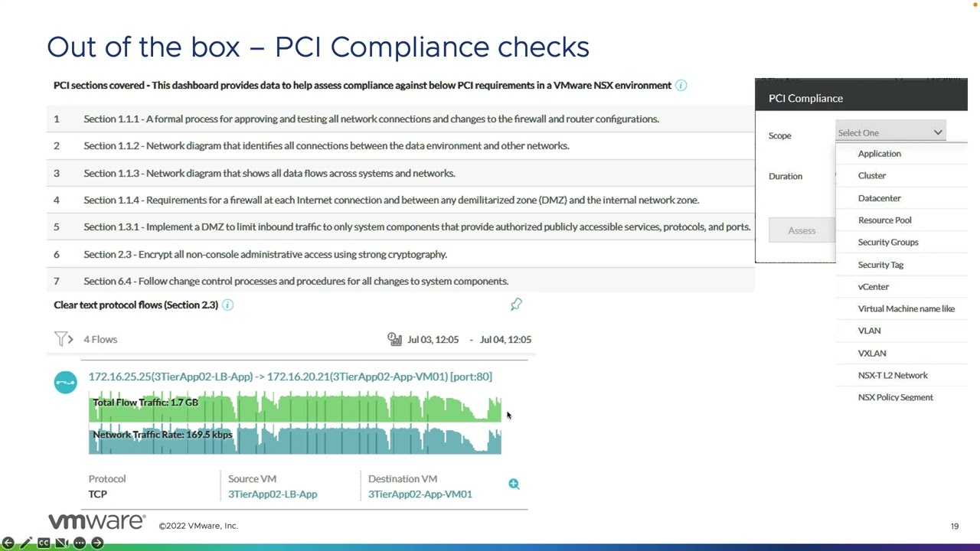Open the Scope 'Select One' dropdown
The image size is (980, 551).
click(x=890, y=132)
